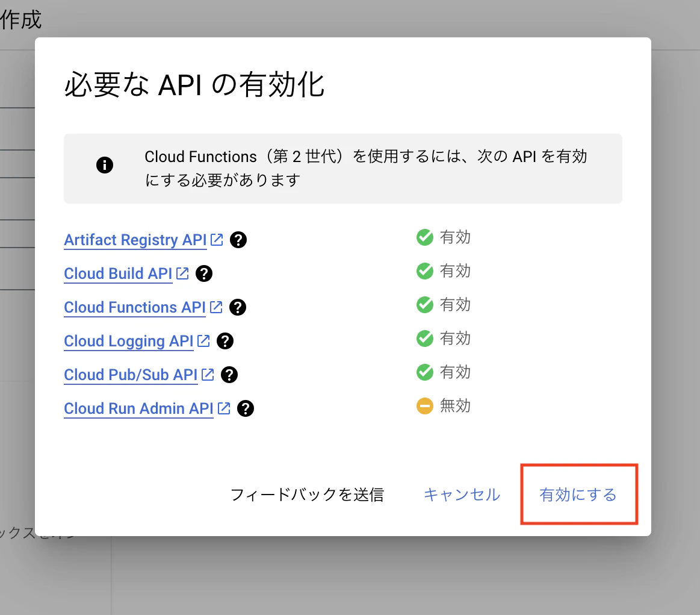Click the green check icon for Artifact Registry API

pos(425,237)
